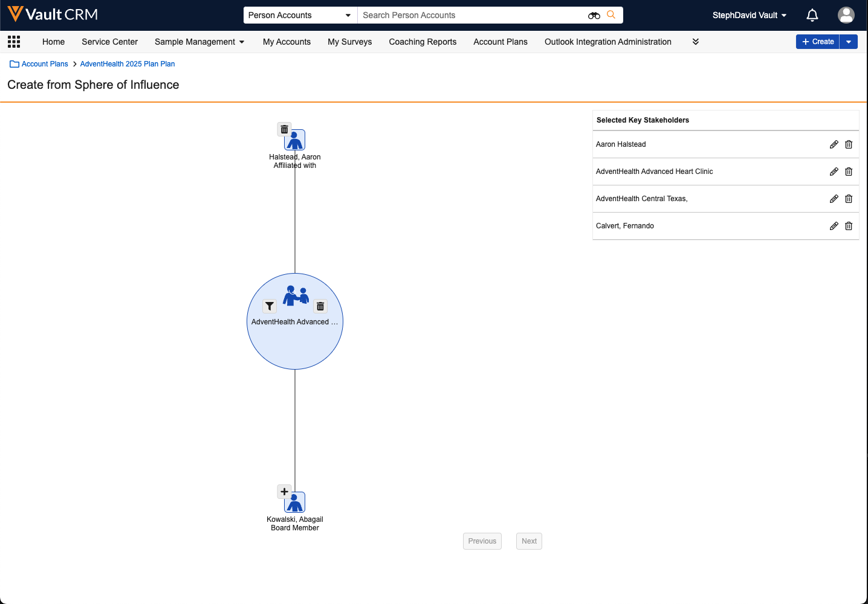Click the binoculars advanced search icon

594,15
